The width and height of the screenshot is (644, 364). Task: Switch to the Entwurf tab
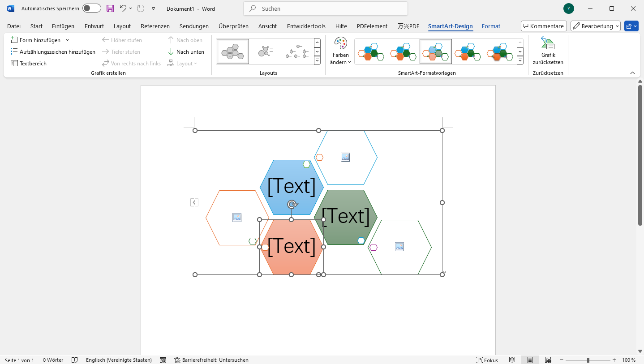coord(94,26)
